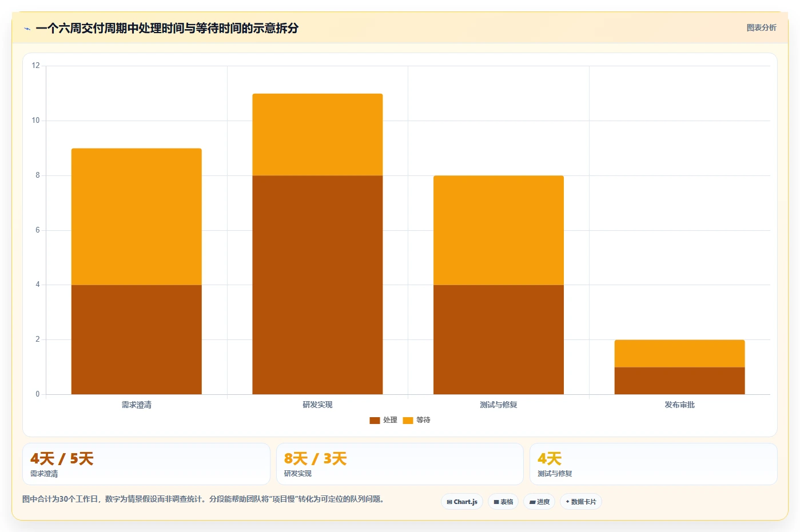The height and width of the screenshot is (532, 800).
Task: Select the 数据卡片 chip
Action: [x=581, y=502]
